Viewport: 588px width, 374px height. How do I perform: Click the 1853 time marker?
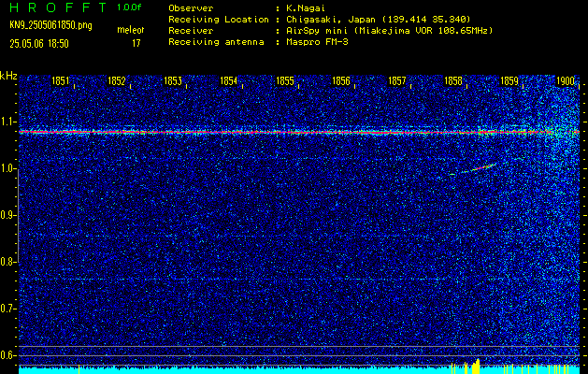pyautogui.click(x=173, y=81)
